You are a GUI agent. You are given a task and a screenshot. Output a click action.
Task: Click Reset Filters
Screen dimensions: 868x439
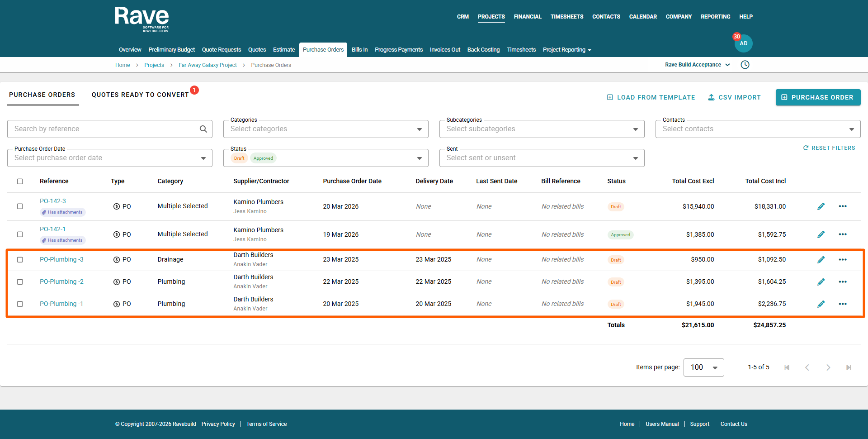pos(829,148)
